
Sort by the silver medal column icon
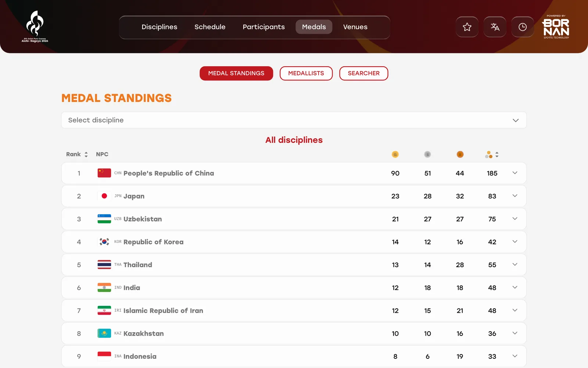point(427,155)
